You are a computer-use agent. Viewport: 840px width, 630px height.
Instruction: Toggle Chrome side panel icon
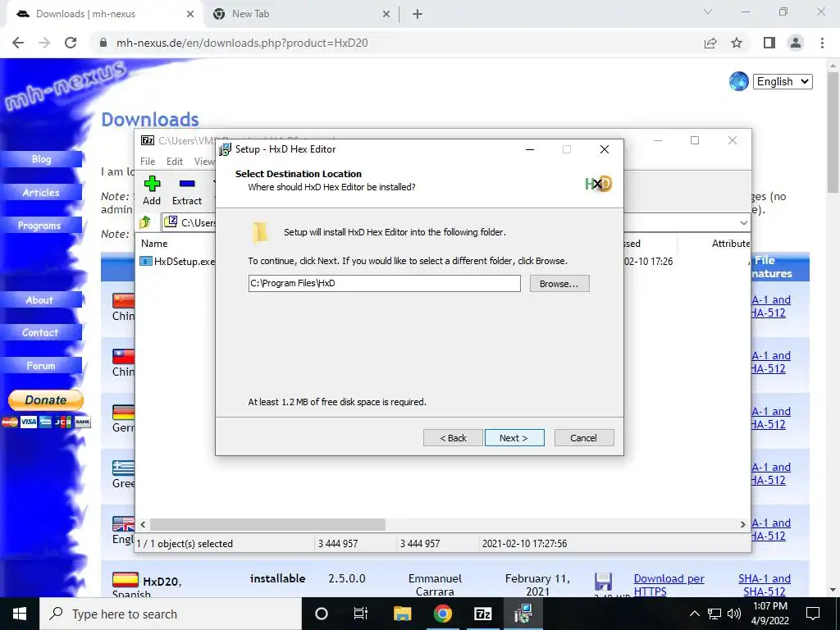click(769, 43)
